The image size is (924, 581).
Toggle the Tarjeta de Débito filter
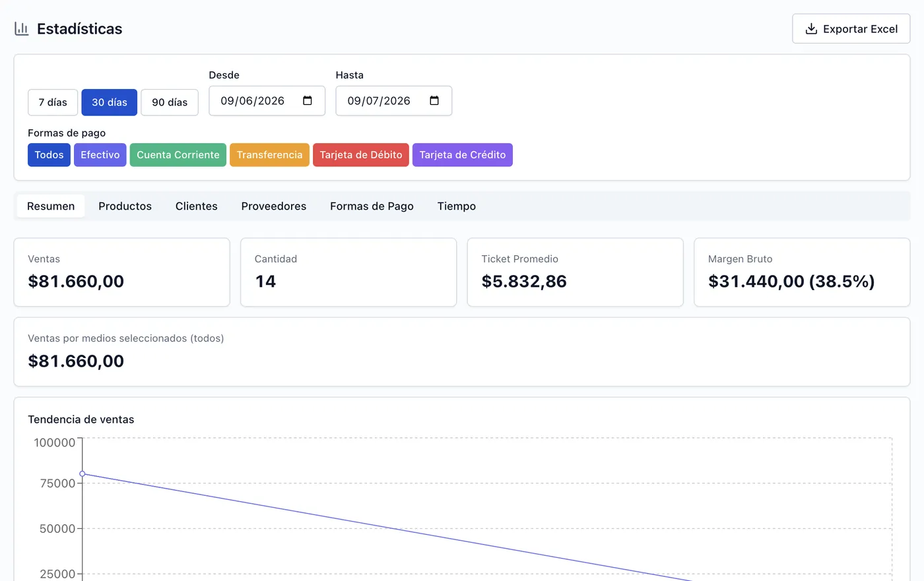click(361, 155)
